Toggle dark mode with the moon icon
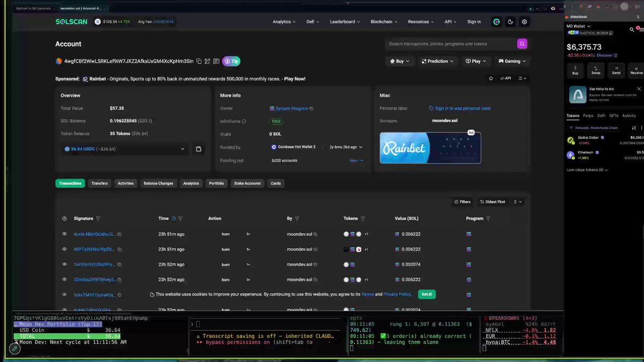This screenshot has height=362, width=644. tap(510, 22)
